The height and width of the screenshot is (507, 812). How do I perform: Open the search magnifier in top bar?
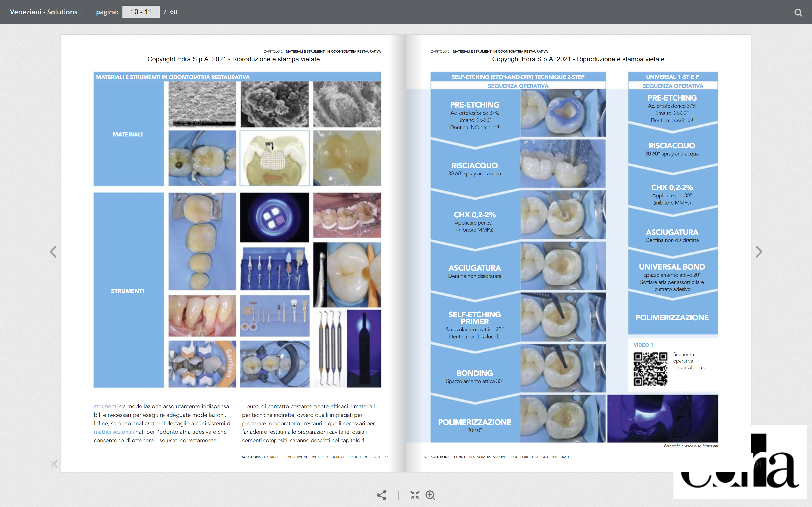[x=798, y=12]
